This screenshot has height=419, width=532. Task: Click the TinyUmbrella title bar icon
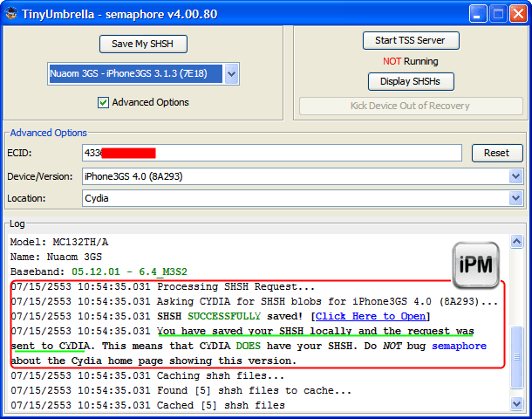(x=11, y=14)
